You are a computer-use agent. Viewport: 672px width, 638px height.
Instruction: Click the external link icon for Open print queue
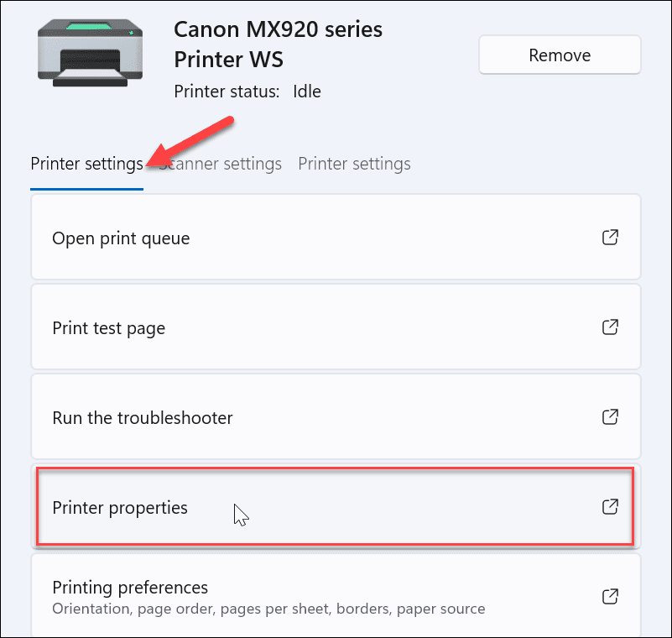coord(610,238)
